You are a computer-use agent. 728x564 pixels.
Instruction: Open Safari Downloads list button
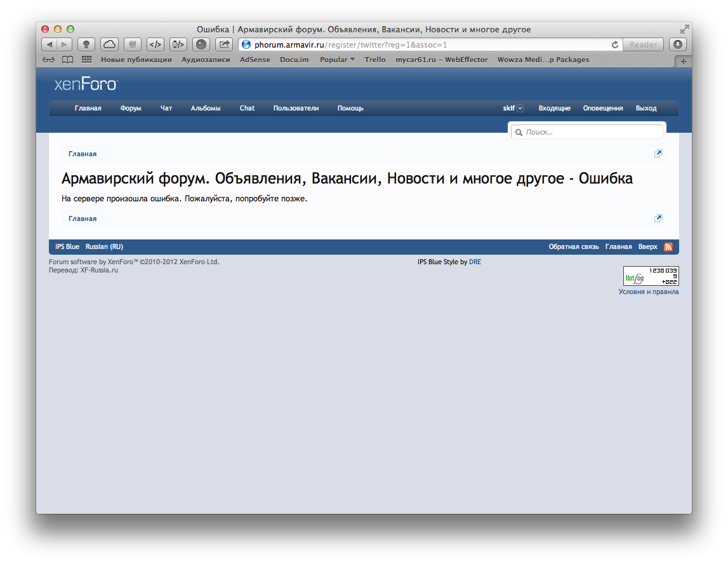pyautogui.click(x=678, y=44)
